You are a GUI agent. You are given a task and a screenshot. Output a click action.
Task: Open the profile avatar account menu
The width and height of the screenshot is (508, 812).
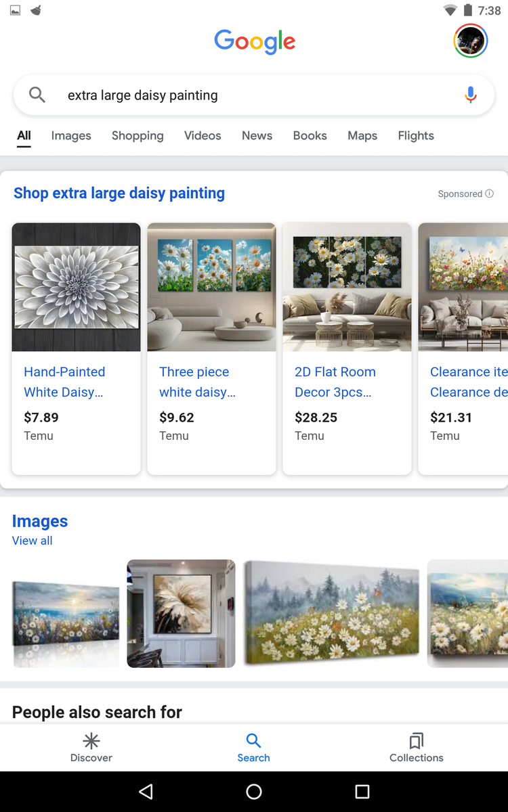[470, 41]
